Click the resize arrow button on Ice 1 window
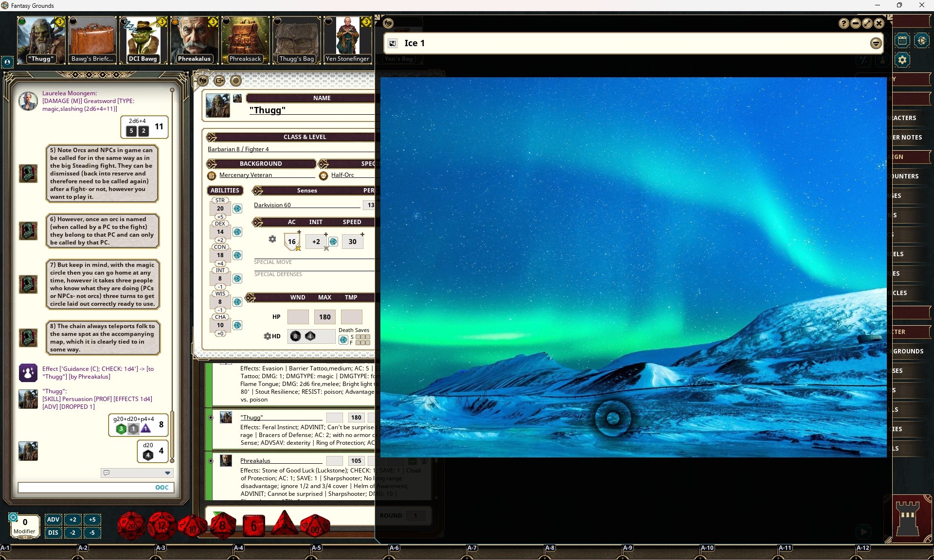 click(x=867, y=23)
